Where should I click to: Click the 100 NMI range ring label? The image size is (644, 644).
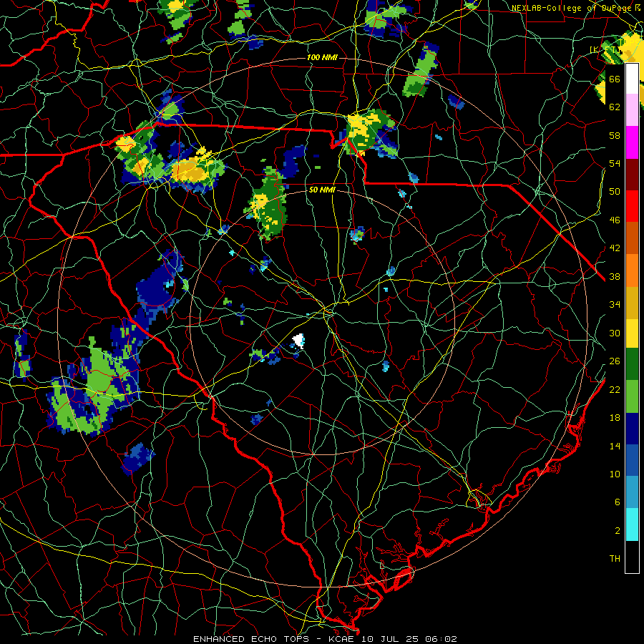point(322,57)
